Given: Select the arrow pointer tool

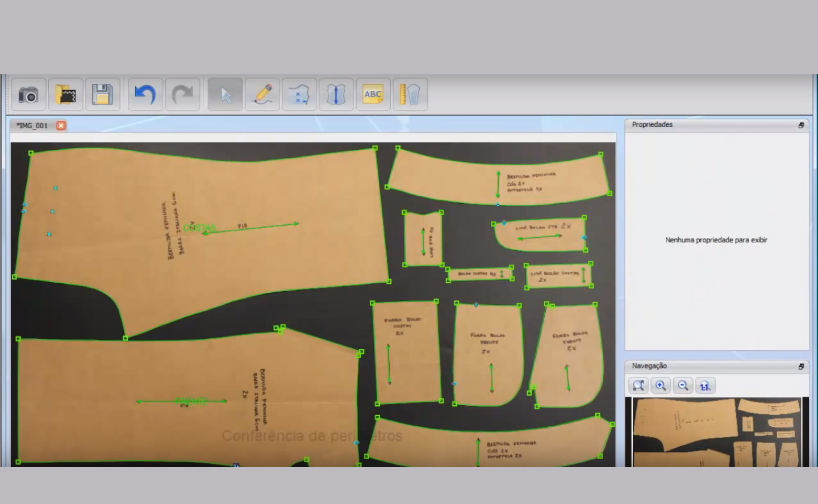Looking at the screenshot, I should (x=226, y=95).
